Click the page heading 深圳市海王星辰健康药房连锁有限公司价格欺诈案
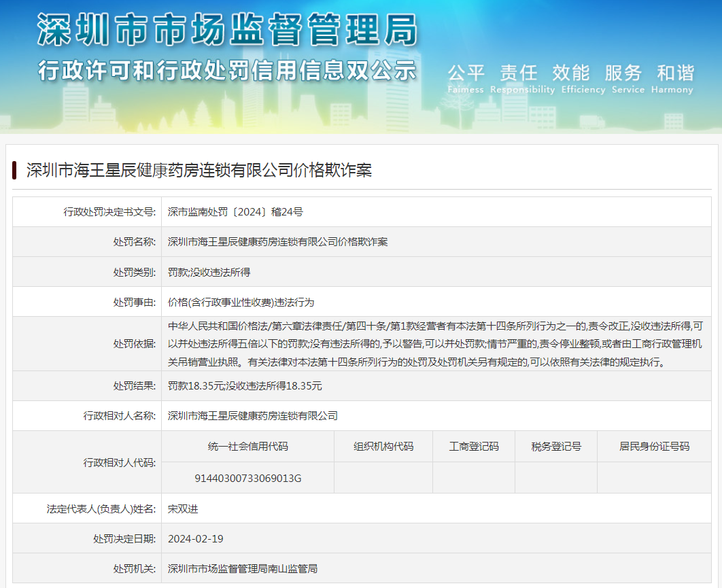Screen dimensions: 722x588 [199, 171]
